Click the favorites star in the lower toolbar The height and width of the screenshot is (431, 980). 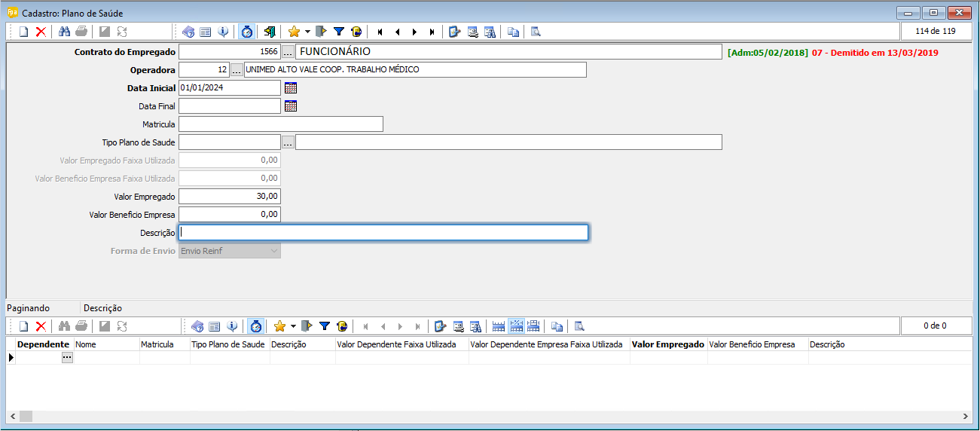[279, 326]
